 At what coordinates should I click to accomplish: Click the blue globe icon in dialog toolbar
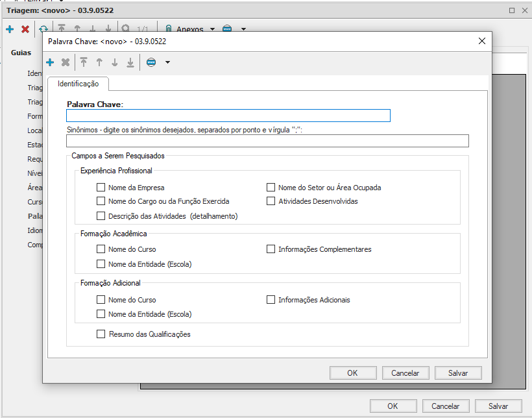click(151, 62)
